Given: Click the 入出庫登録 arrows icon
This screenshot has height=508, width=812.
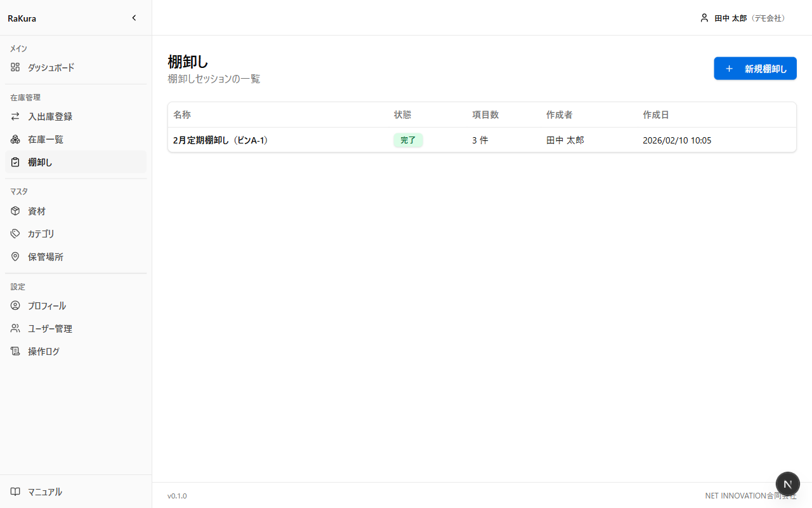Looking at the screenshot, I should 15,117.
